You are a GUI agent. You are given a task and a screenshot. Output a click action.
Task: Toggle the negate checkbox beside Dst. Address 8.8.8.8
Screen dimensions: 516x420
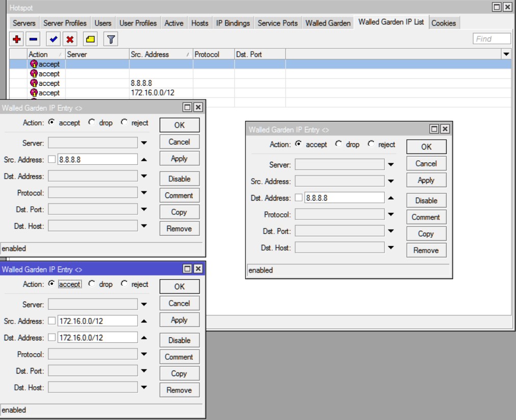click(x=299, y=198)
